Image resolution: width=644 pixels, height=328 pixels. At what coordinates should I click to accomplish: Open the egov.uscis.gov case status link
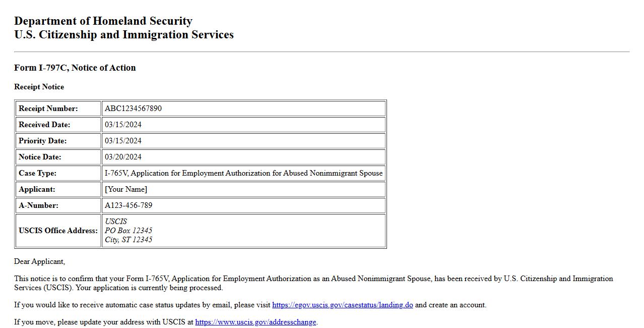tap(342, 305)
